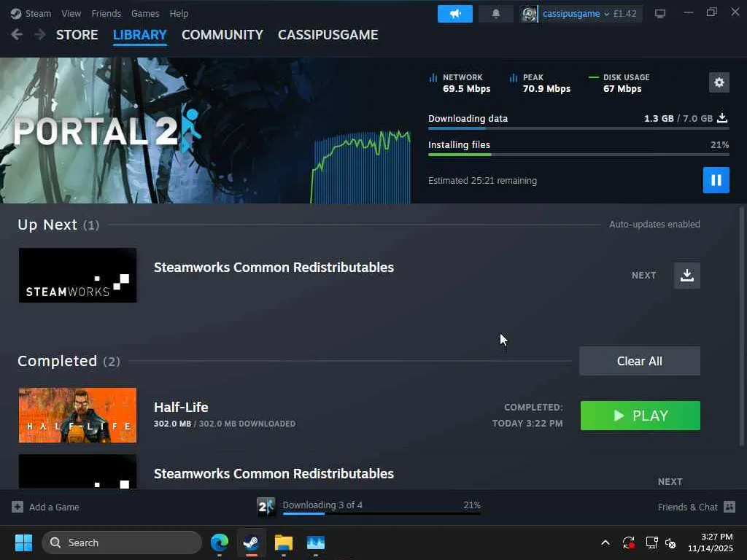Click the blue announcements megaphone button

(455, 14)
